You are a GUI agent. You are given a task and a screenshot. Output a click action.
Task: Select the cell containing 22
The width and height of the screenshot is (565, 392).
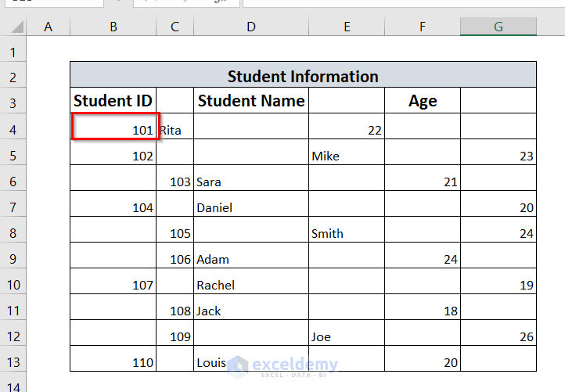[347, 127]
